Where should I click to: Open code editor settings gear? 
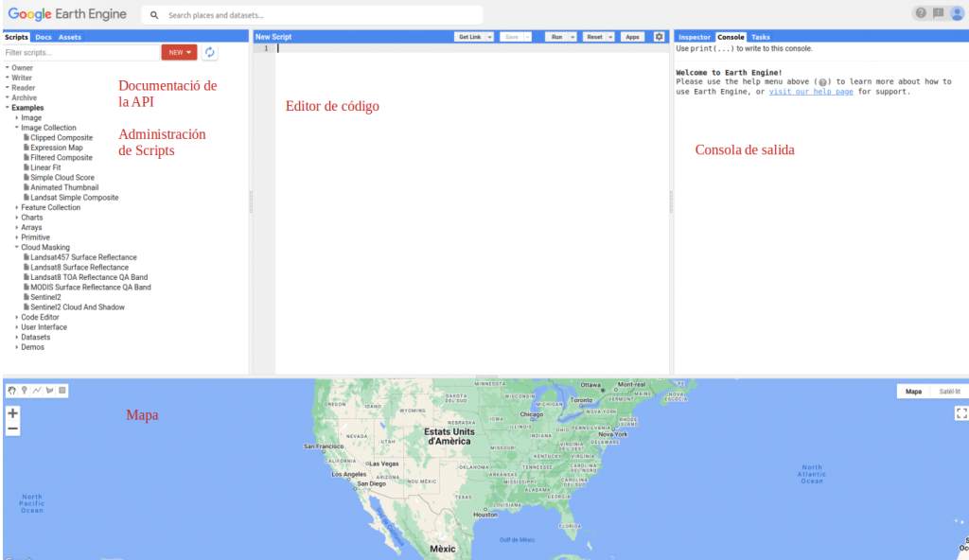pyautogui.click(x=660, y=37)
